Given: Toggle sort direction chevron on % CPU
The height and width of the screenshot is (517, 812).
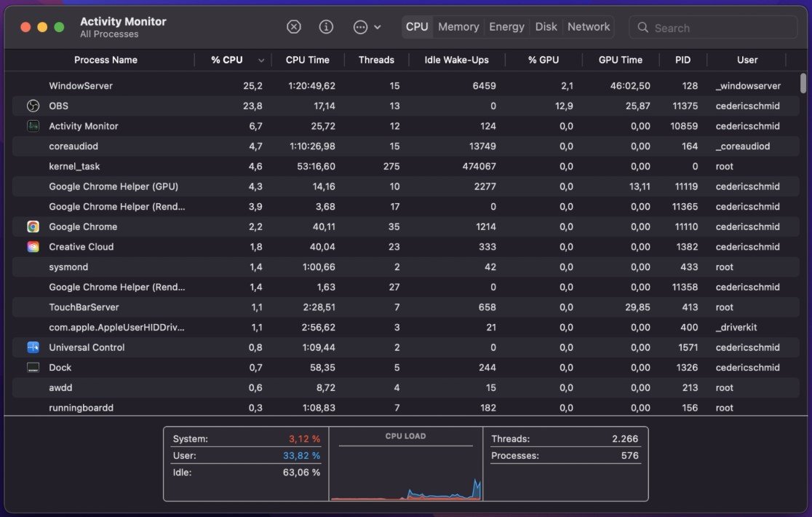Looking at the screenshot, I should pyautogui.click(x=261, y=60).
